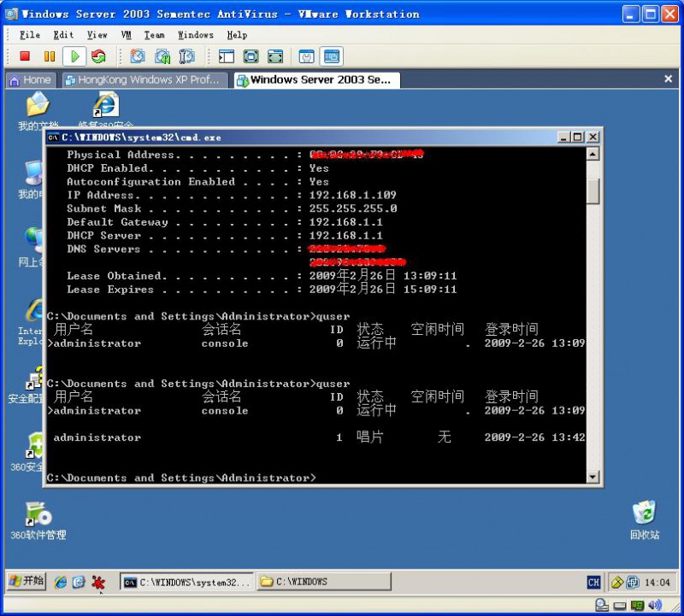Click the orange Suspend VM button
The width and height of the screenshot is (684, 616).
[x=50, y=56]
